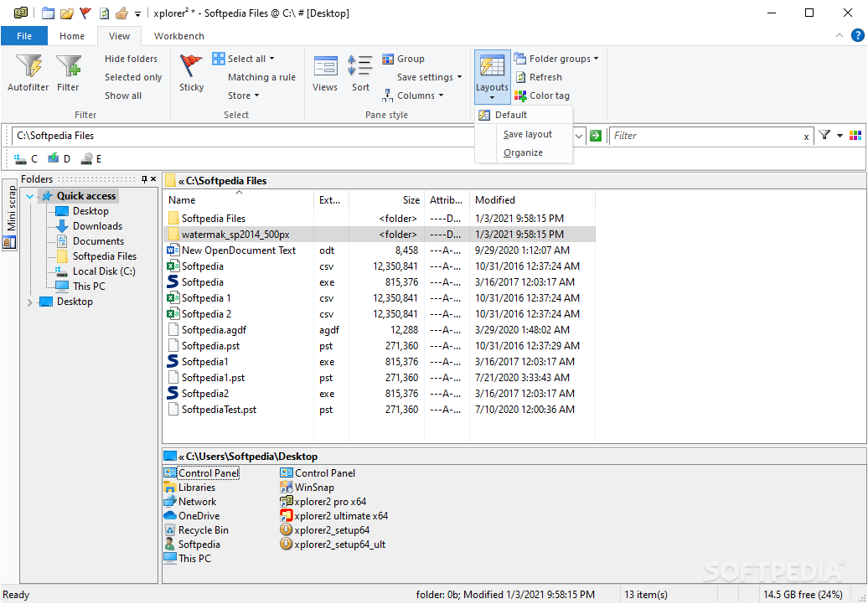868x604 pixels.
Task: Open the filter options dropdown arrow
Action: (x=840, y=136)
